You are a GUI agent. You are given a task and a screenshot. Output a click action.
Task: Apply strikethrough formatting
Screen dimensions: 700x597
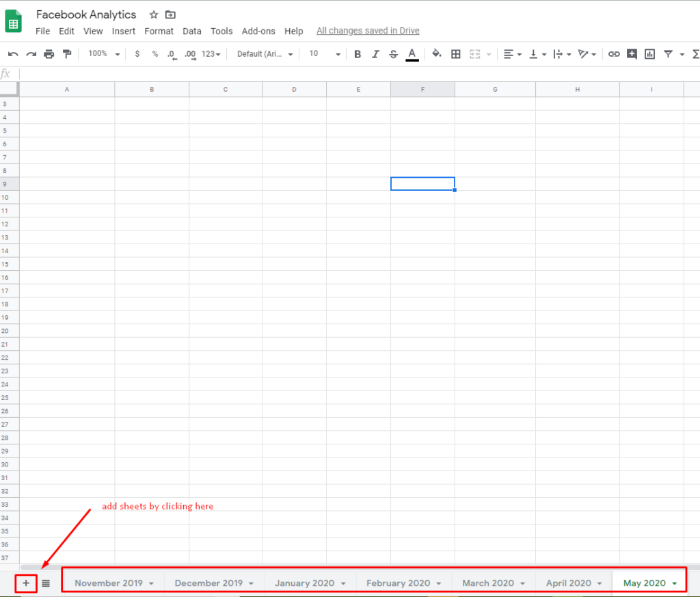(393, 54)
